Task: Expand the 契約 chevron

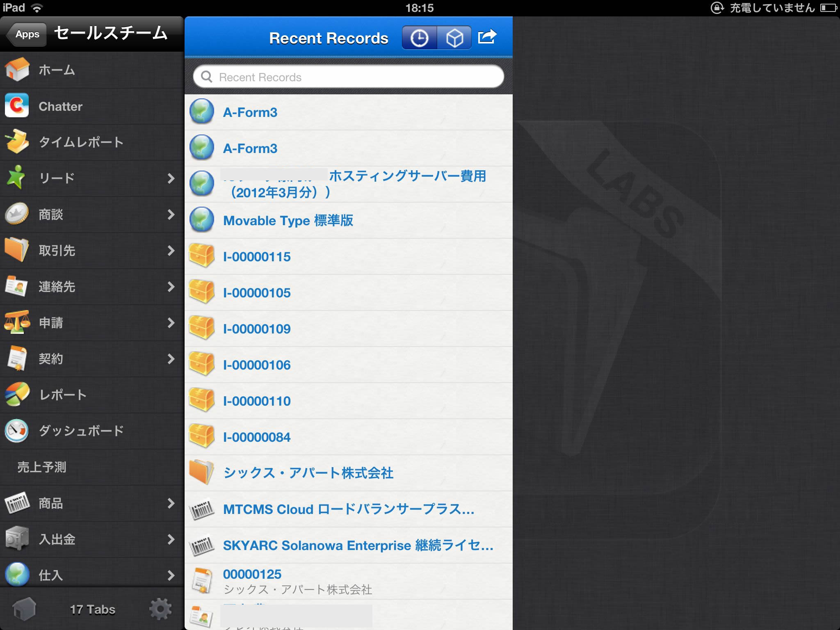Action: [x=171, y=358]
